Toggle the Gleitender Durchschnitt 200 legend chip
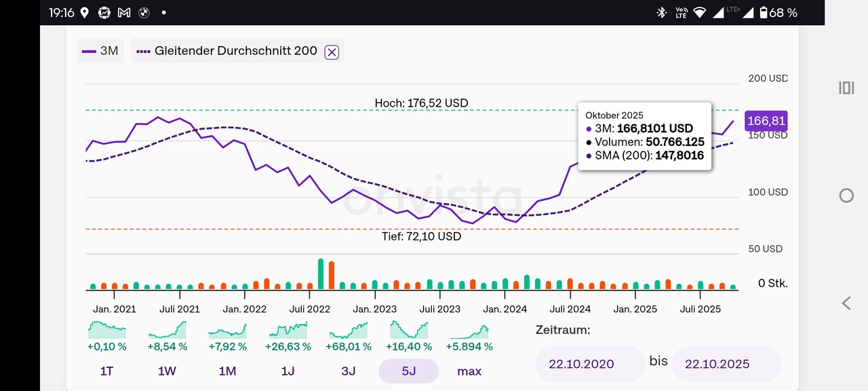Screen dimensions: 868x391 227,51
